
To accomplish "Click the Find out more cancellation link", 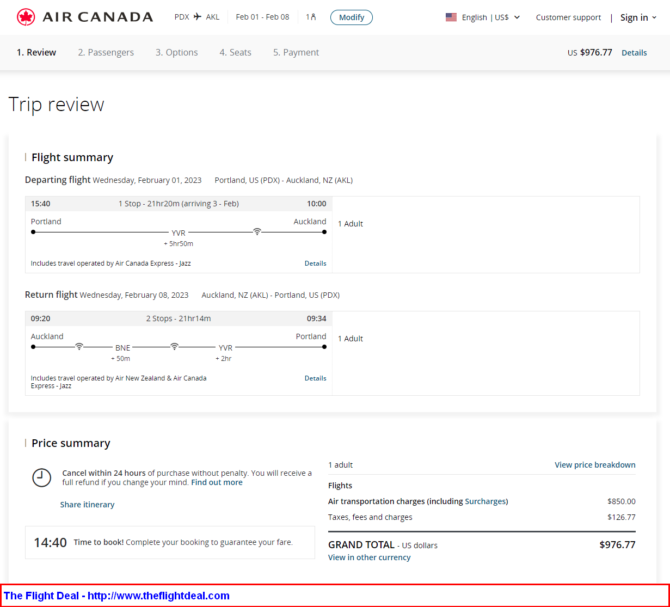I will pos(217,482).
